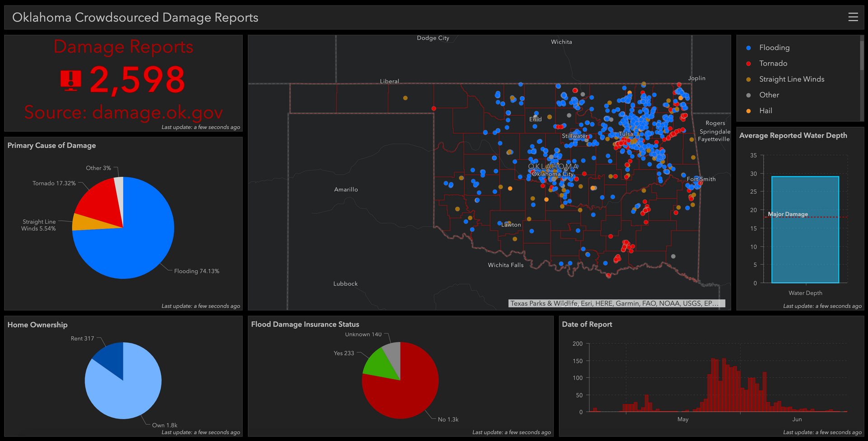The image size is (868, 441).
Task: Click the Water Depth bar in chart
Action: 805,230
